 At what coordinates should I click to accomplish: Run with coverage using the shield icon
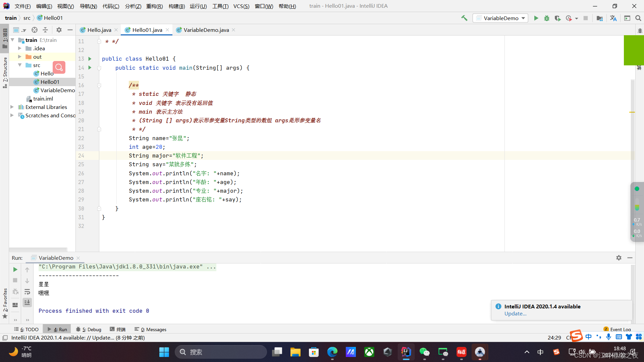pyautogui.click(x=557, y=18)
